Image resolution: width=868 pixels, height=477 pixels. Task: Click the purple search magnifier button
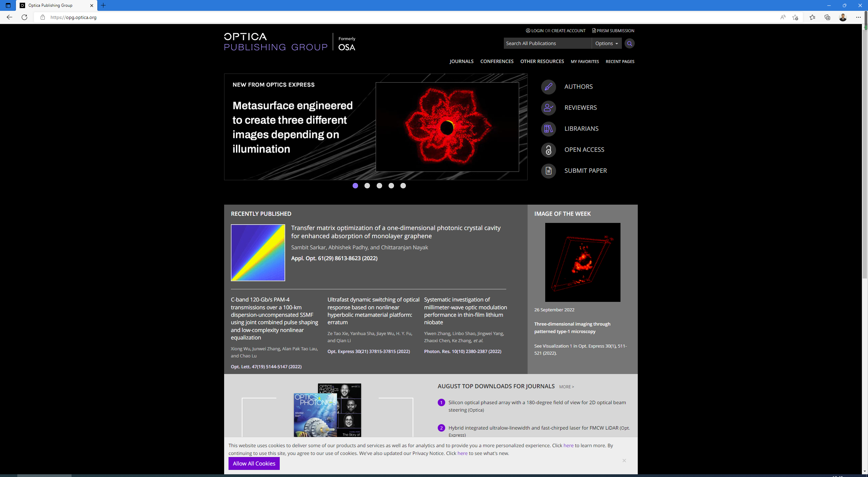(629, 43)
